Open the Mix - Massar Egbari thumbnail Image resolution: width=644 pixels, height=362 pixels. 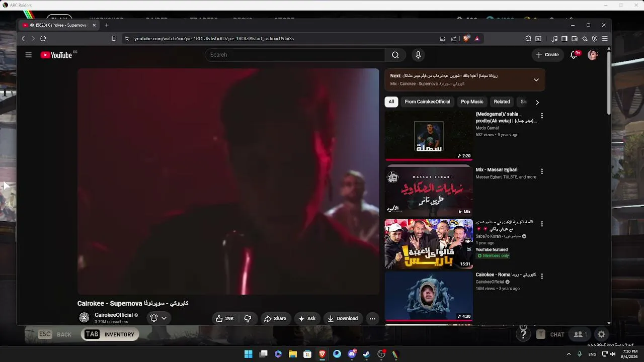429,191
